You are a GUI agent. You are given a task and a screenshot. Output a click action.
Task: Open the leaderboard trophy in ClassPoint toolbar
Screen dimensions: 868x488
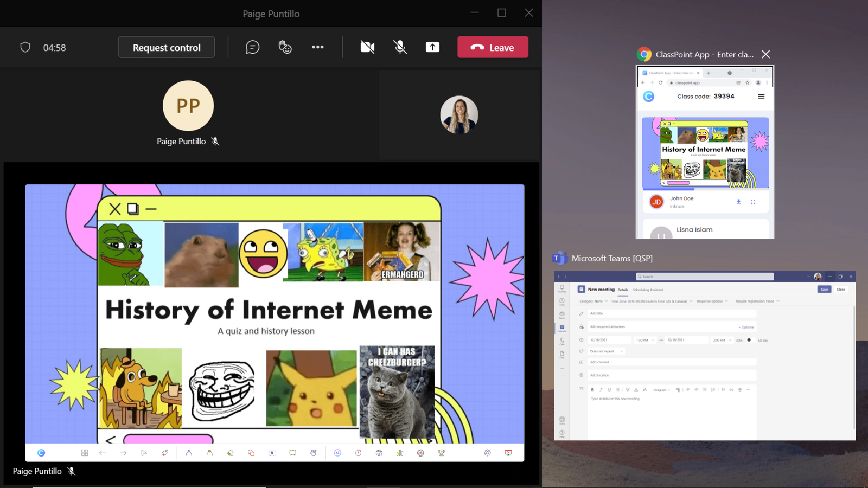tap(441, 452)
